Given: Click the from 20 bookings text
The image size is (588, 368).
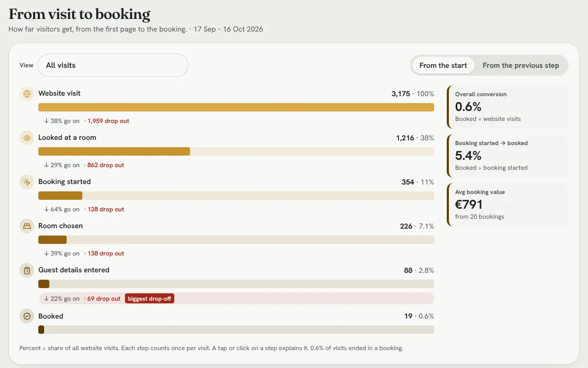Looking at the screenshot, I should 479,217.
